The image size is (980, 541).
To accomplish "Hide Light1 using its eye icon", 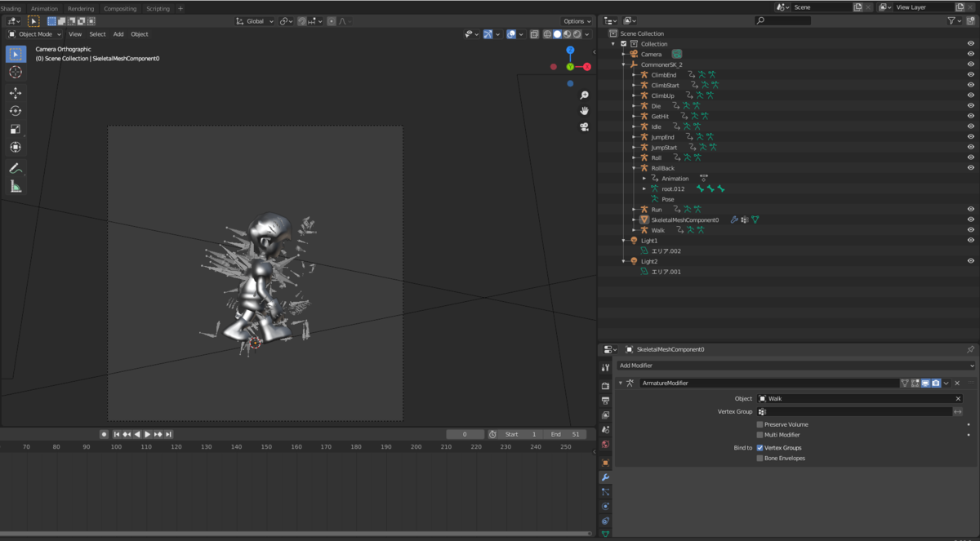I will [x=971, y=241].
